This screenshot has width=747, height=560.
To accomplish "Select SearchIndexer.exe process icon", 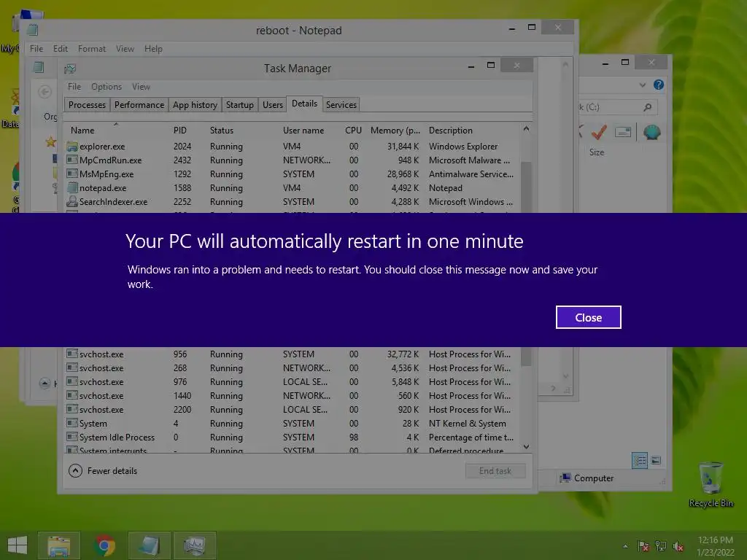I will point(72,201).
